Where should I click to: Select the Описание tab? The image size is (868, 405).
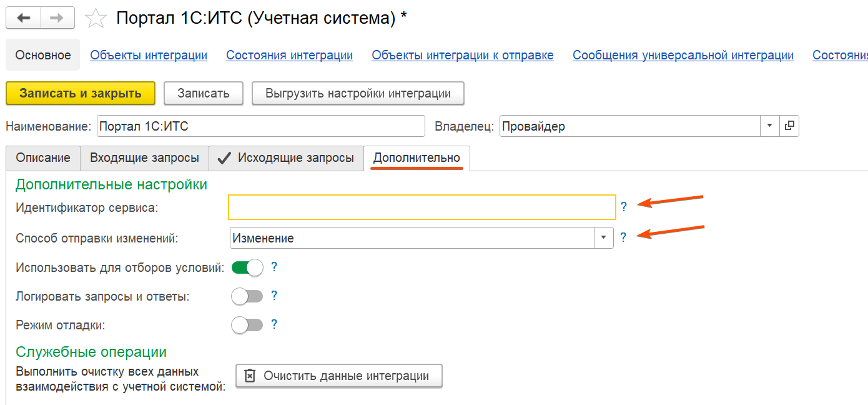[43, 158]
